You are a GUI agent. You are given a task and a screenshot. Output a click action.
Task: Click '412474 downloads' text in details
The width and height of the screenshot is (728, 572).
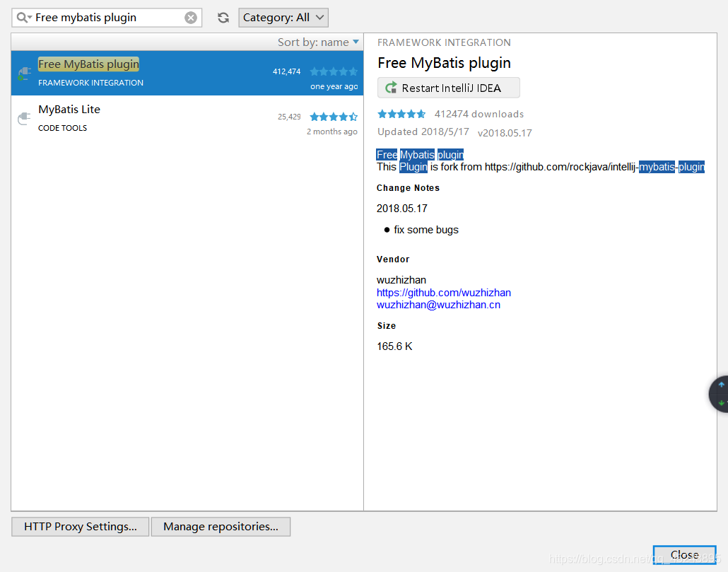point(479,115)
